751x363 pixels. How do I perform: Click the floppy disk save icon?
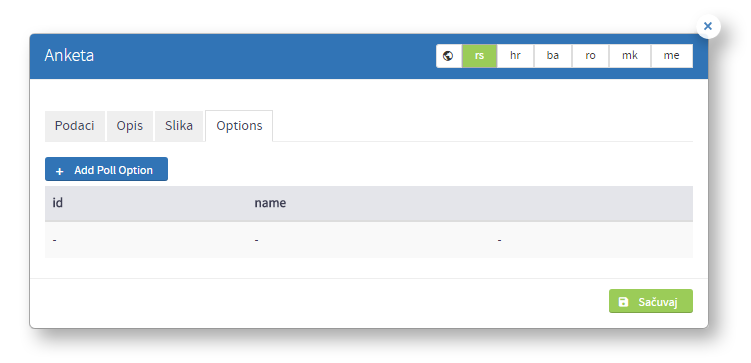(x=623, y=302)
